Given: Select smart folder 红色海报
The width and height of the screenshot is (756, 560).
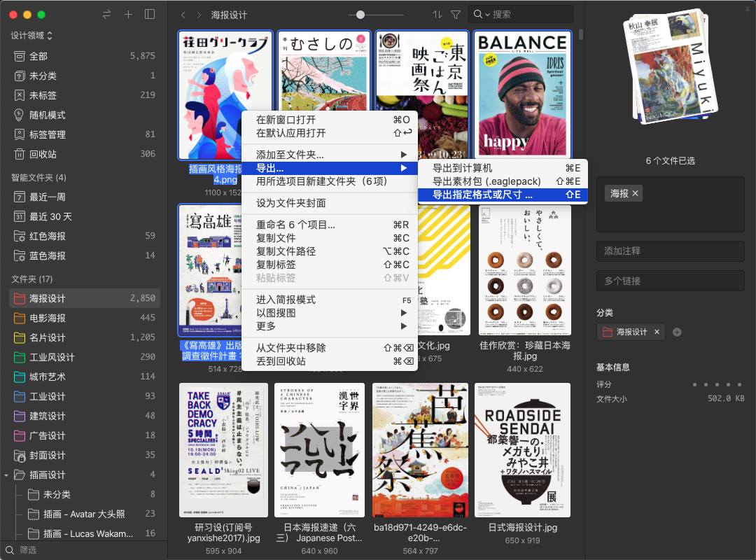Looking at the screenshot, I should click(85, 236).
